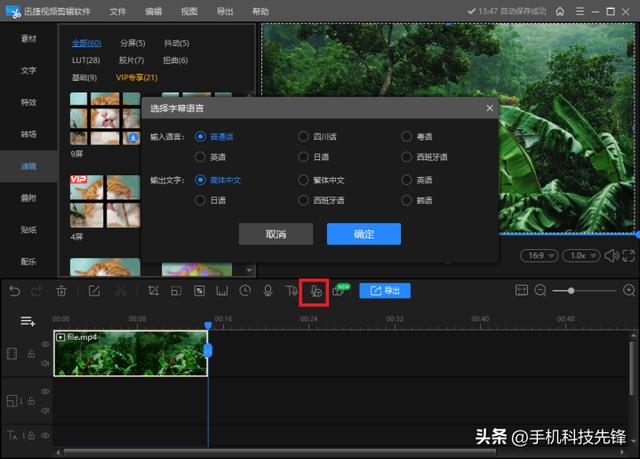Open the 1.0x playback speed dropdown
Image resolution: width=640 pixels, height=459 pixels.
(x=580, y=256)
